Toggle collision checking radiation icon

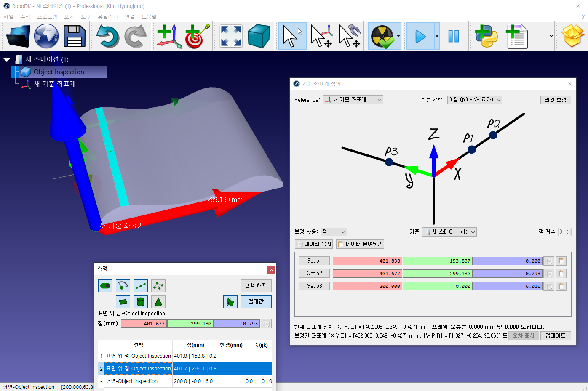tap(382, 36)
